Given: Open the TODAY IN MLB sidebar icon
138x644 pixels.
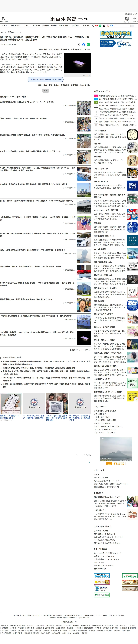Looking at the screenshot, I should pyautogui.click(x=133, y=186).
